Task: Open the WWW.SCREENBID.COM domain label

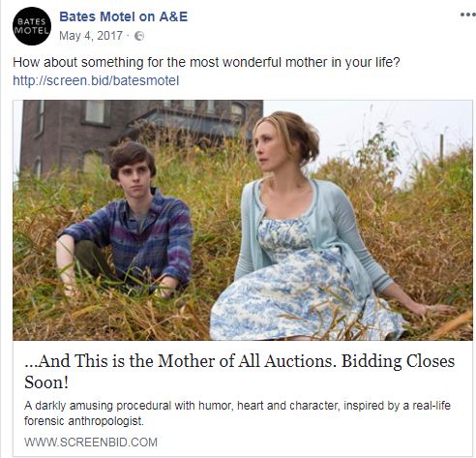Action: 91,442
